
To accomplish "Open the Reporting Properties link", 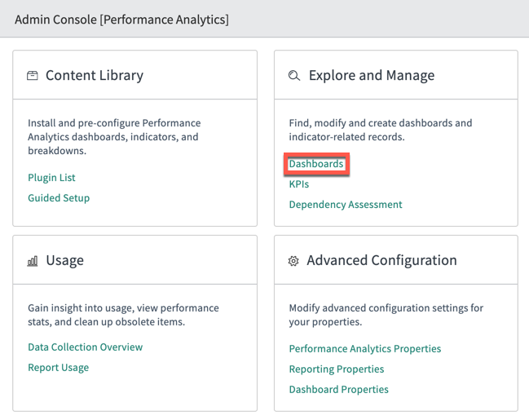I will [337, 369].
